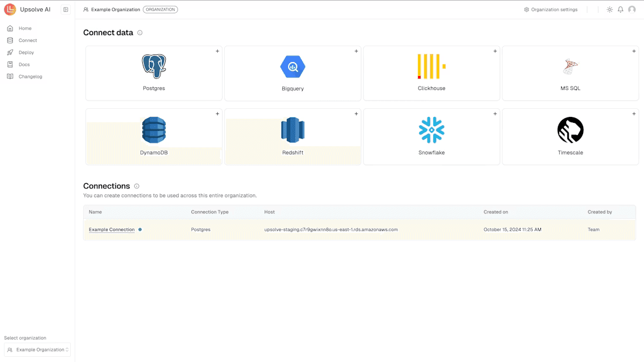The height and width of the screenshot is (362, 644).
Task: Add a Clickhouse connection with plus
Action: (x=495, y=51)
